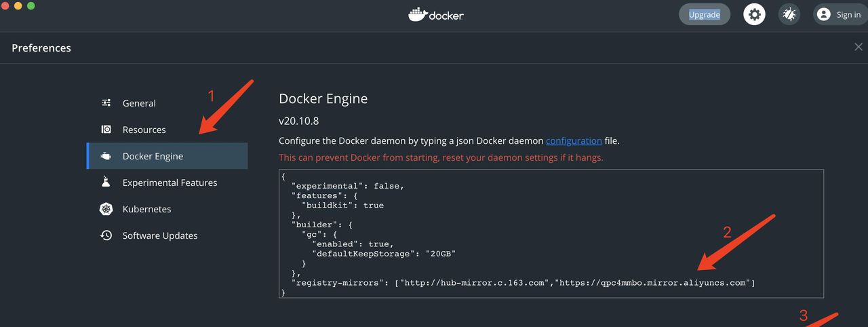Go to Experimental Features section

coord(167,182)
